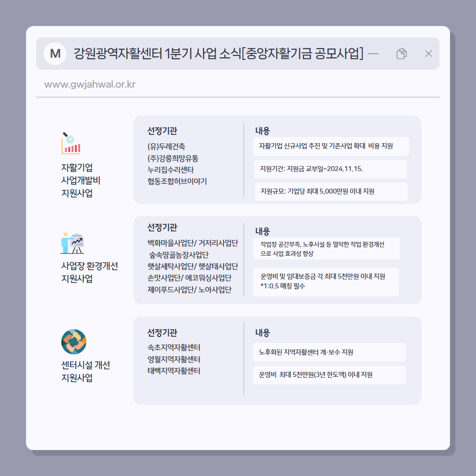Click 내용 heading in the first card
Viewport: 476px width, 476px height.
coord(262,131)
